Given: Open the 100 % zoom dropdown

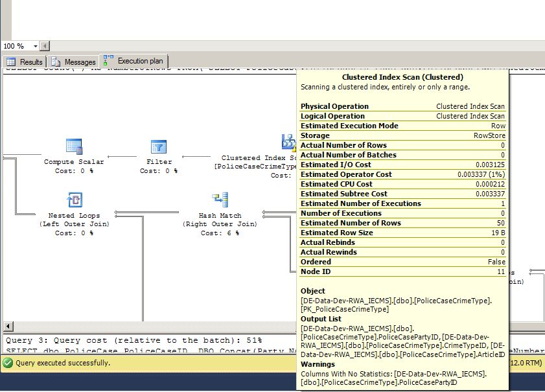Looking at the screenshot, I should tap(36, 46).
